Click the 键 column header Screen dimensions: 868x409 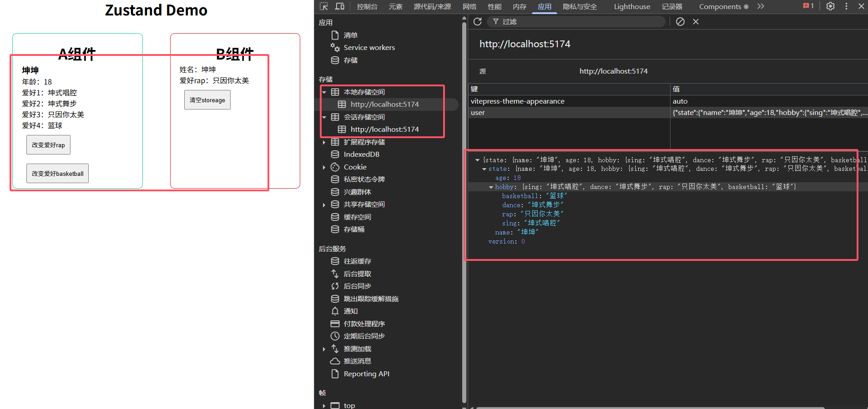pos(569,89)
